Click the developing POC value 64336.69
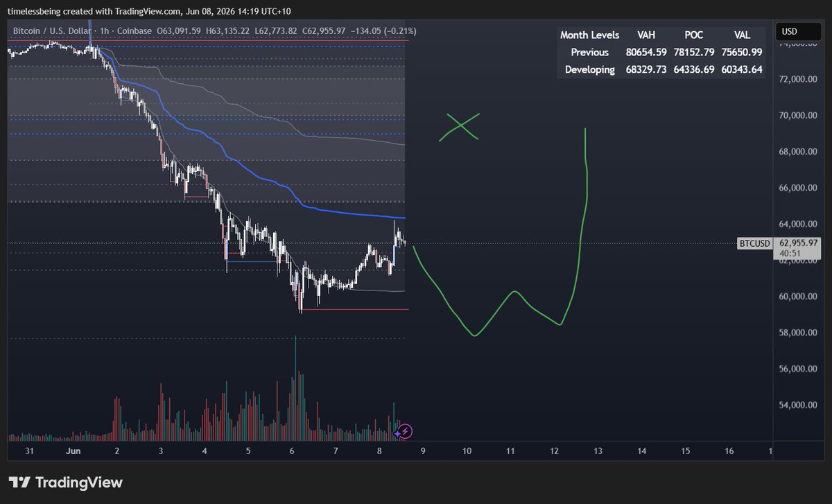 point(693,70)
